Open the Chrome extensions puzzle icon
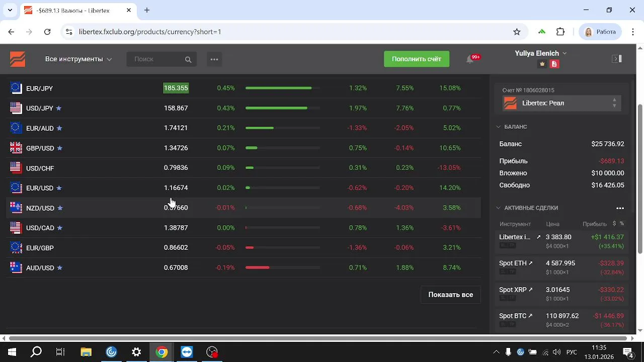Viewport: 644px width, 362px height. [560, 32]
